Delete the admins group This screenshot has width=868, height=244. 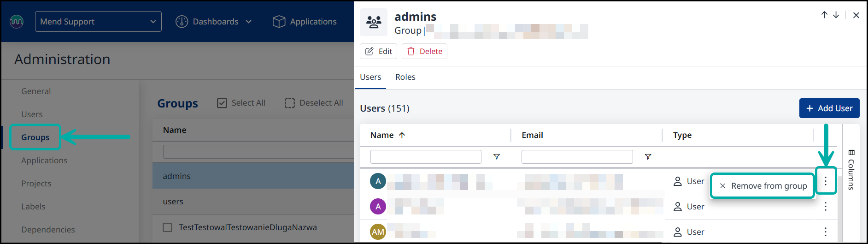[x=424, y=51]
